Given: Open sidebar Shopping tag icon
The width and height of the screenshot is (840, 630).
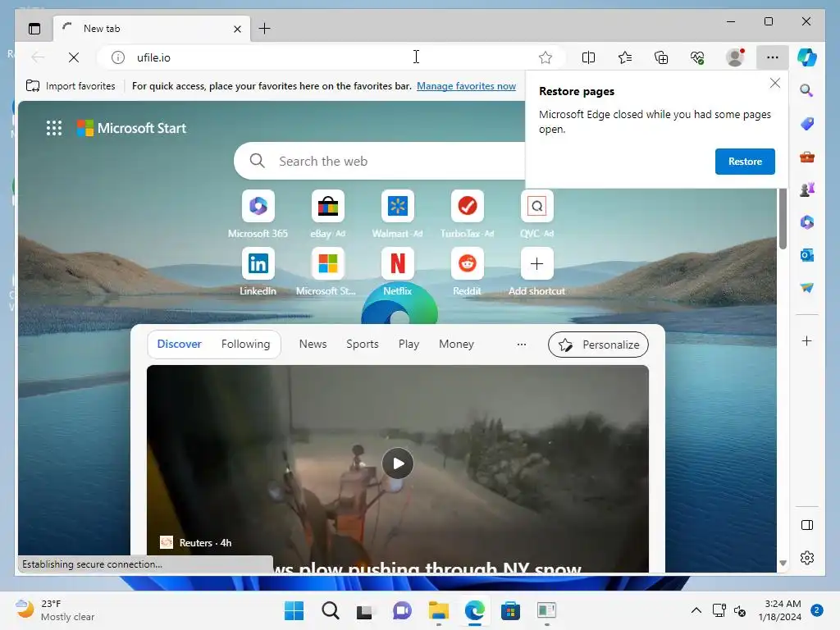Looking at the screenshot, I should (x=807, y=124).
